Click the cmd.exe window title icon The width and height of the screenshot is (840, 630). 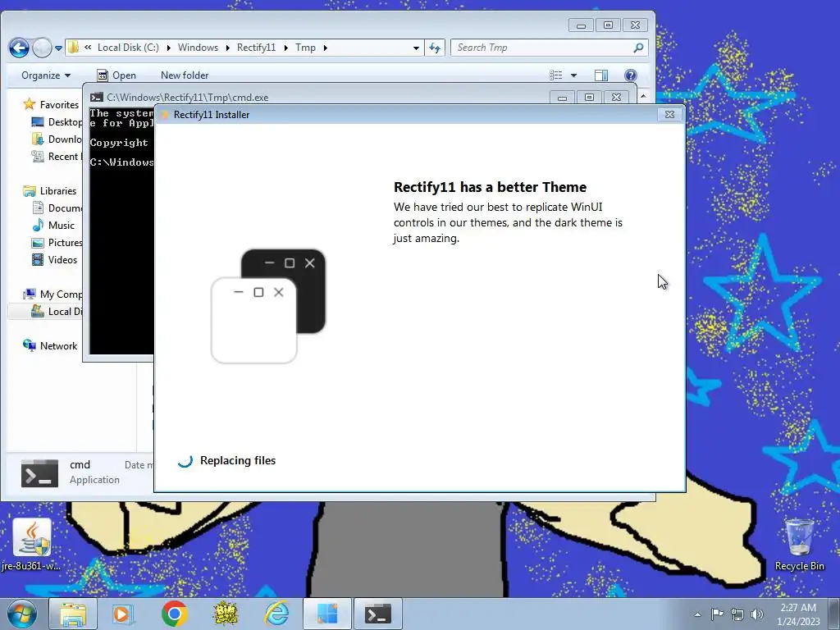[x=97, y=98]
